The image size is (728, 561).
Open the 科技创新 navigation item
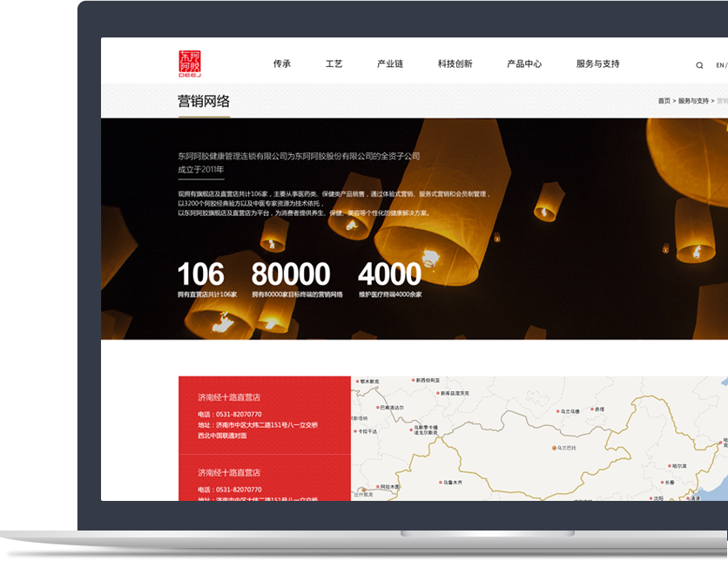(x=455, y=64)
